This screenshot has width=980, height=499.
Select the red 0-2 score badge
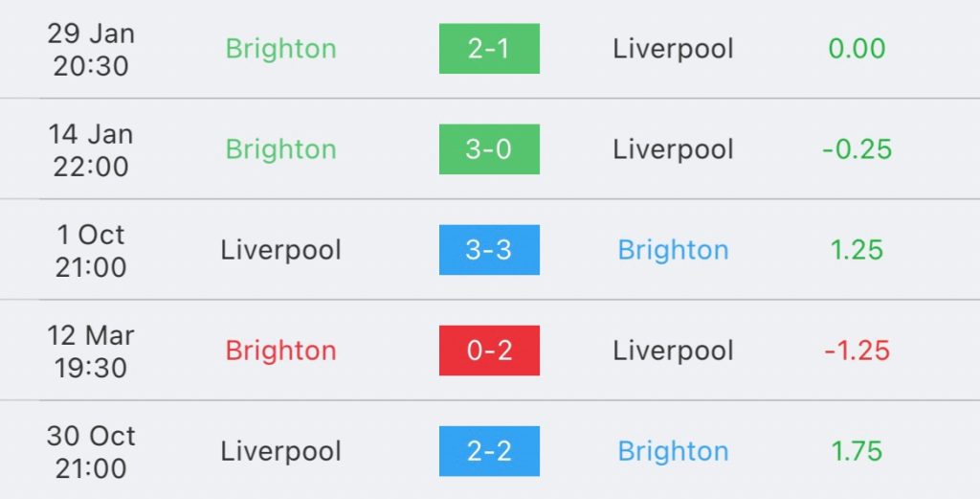click(489, 351)
